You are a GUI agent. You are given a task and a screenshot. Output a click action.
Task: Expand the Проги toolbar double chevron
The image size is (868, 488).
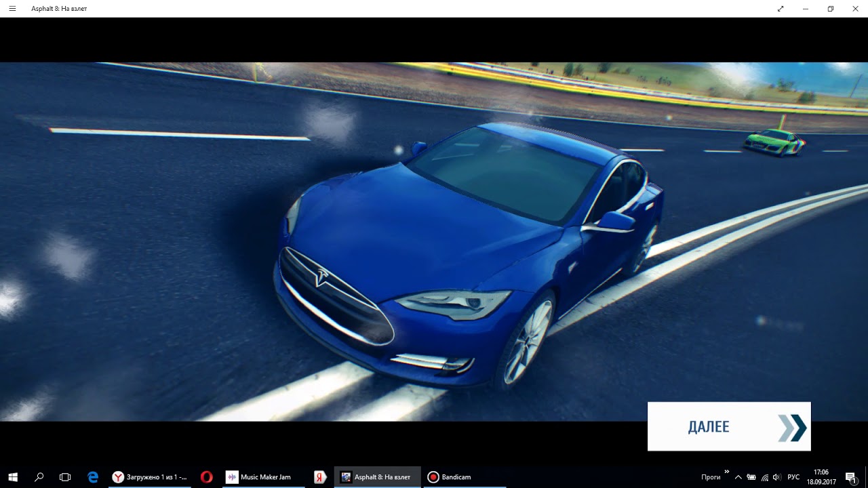(726, 472)
